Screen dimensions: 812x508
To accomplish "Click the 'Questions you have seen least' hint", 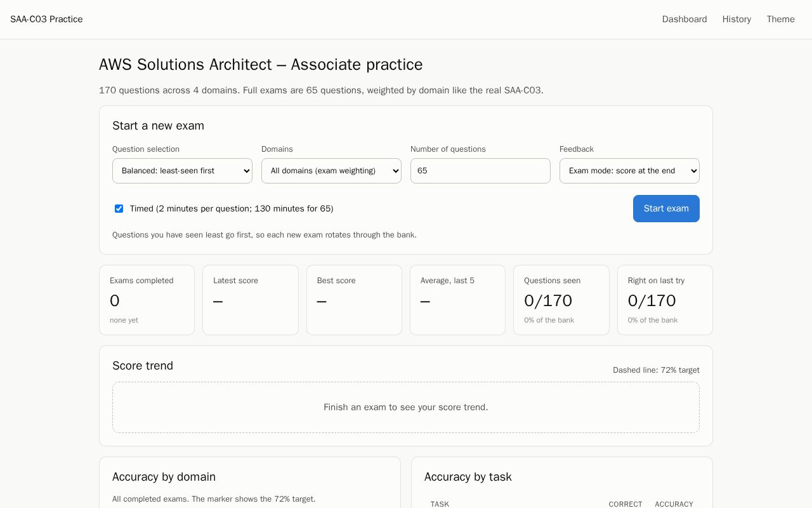I will pos(265,235).
